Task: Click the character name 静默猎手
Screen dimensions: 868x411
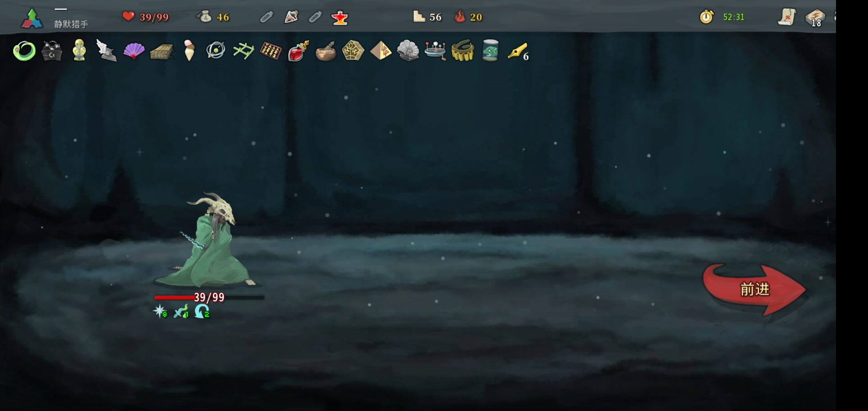Action: coord(71,25)
